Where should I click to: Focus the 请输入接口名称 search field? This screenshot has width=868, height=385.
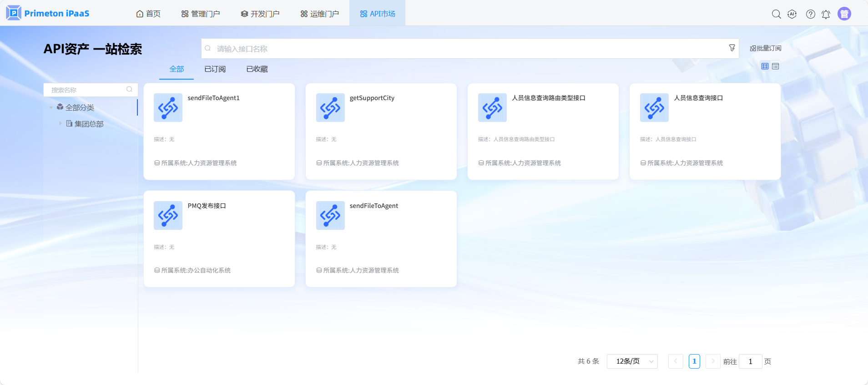click(470, 48)
